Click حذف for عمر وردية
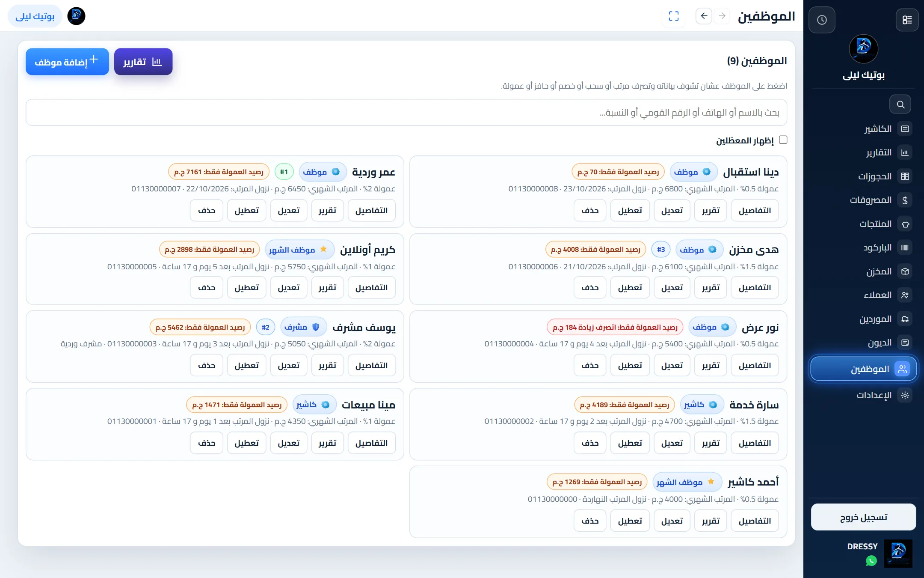The image size is (924, 578). [x=207, y=211]
